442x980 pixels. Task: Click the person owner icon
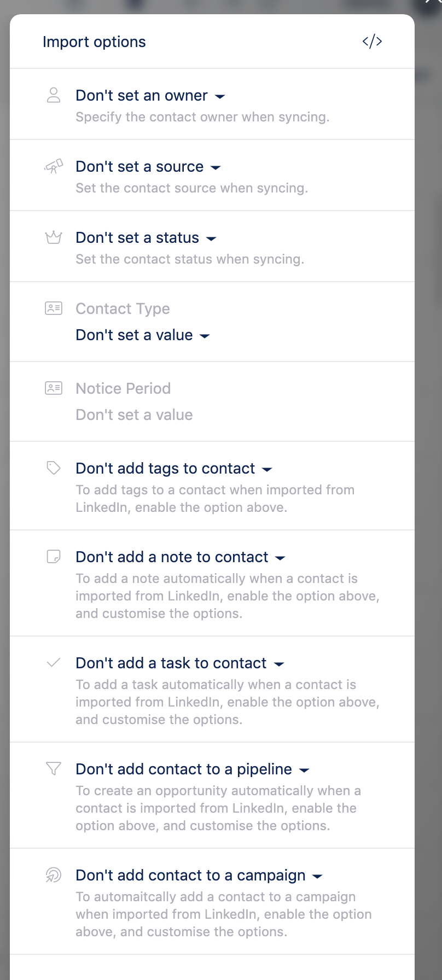pyautogui.click(x=54, y=95)
